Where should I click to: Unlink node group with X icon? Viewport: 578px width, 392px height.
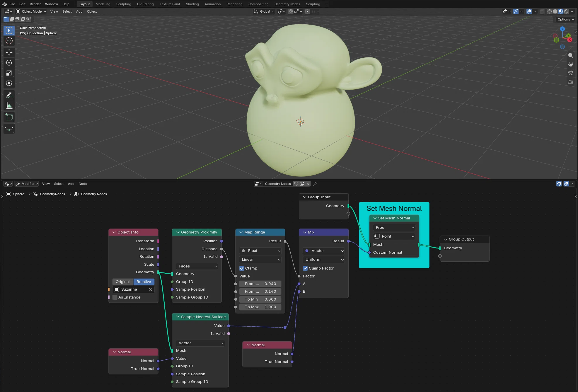coord(308,184)
